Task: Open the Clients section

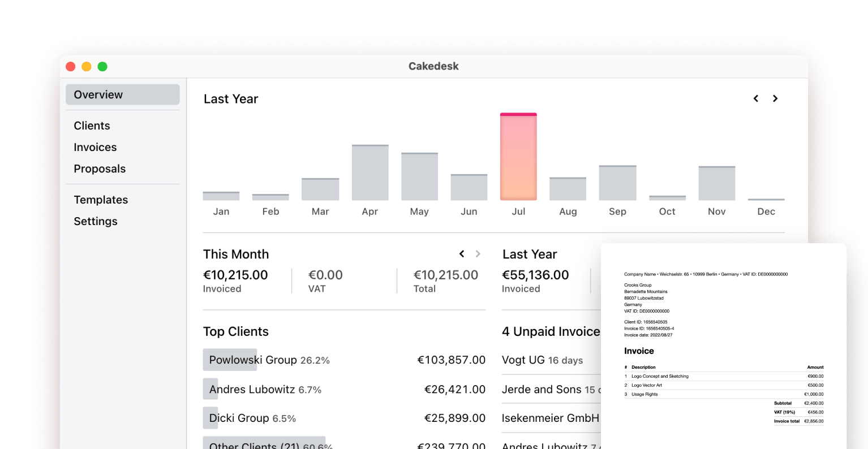Action: click(92, 126)
